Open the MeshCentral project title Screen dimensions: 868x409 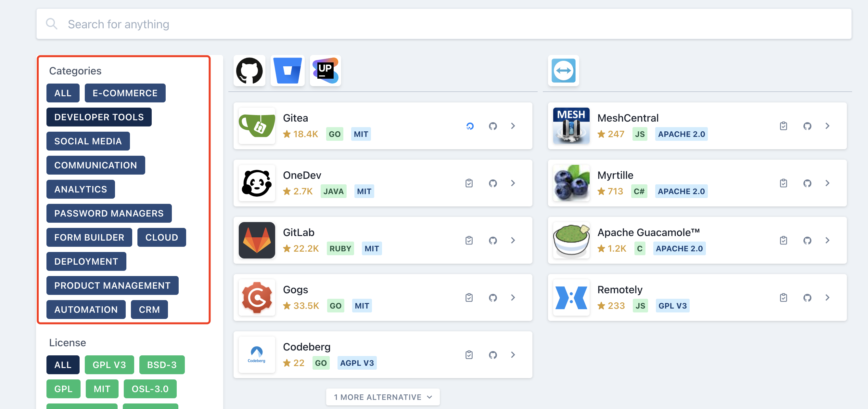[628, 118]
